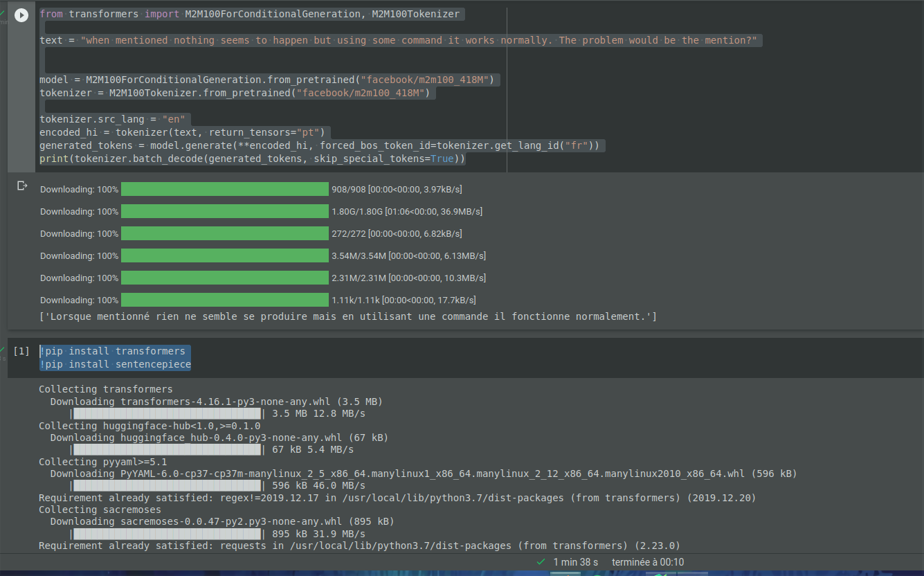Image resolution: width=924 pixels, height=576 pixels.
Task: Click the highlighted '!pip install transformers' line
Action: tap(115, 351)
